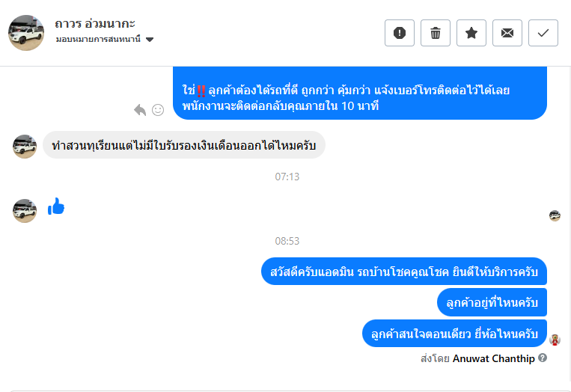The height and width of the screenshot is (392, 571).
Task: Click agent avatar beside last sent message
Action: click(x=555, y=340)
